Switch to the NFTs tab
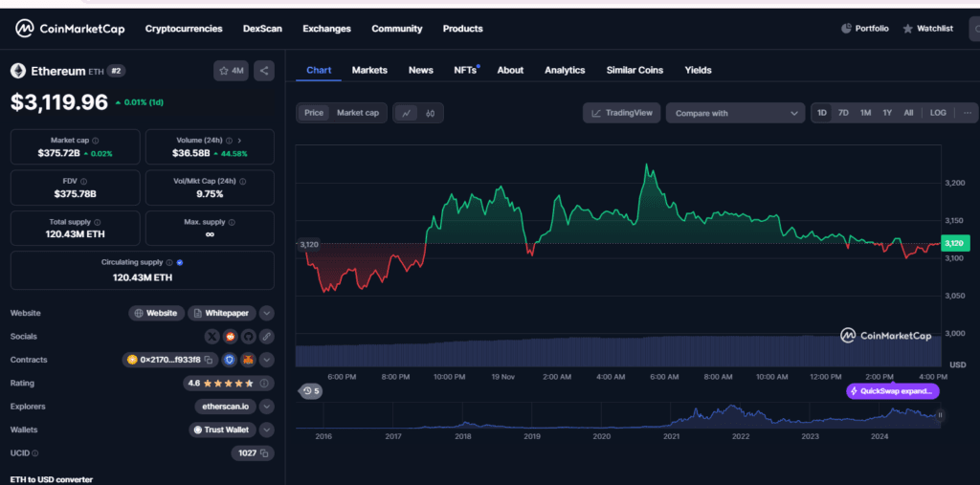980x485 pixels. pyautogui.click(x=465, y=70)
